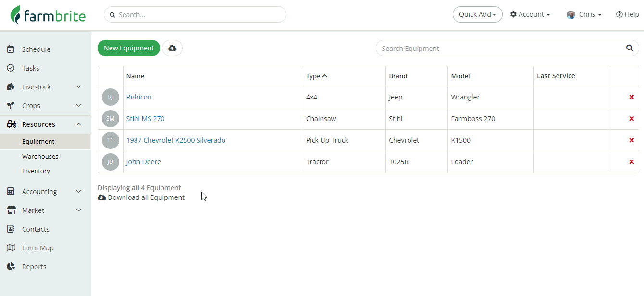Click the New Equipment button
Screen dimensions: 644x296
[x=129, y=48]
